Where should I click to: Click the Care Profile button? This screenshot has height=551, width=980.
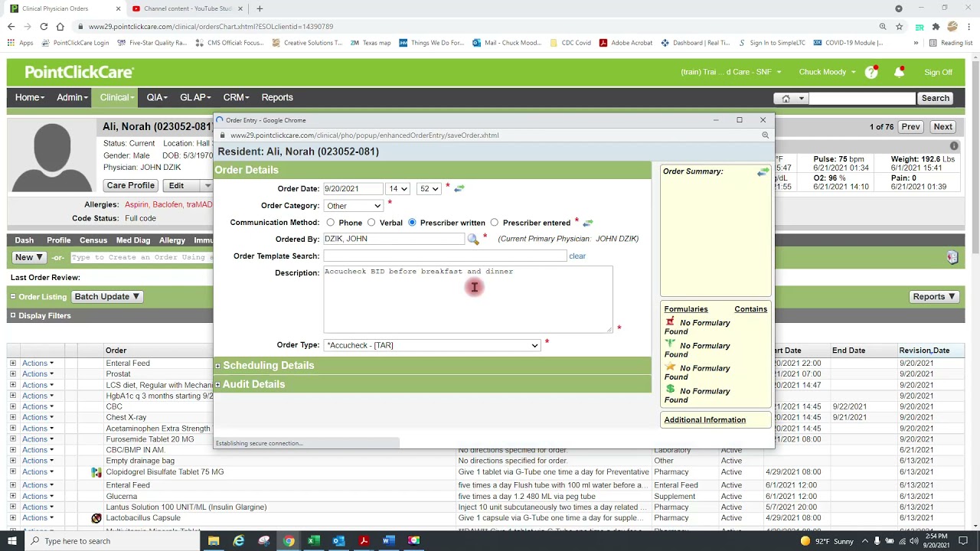[131, 186]
